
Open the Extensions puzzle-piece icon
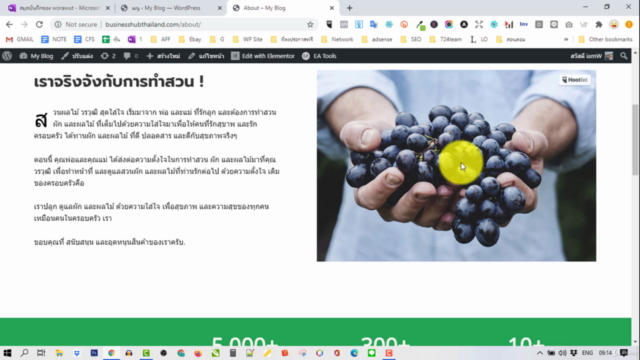pyautogui.click(x=599, y=24)
